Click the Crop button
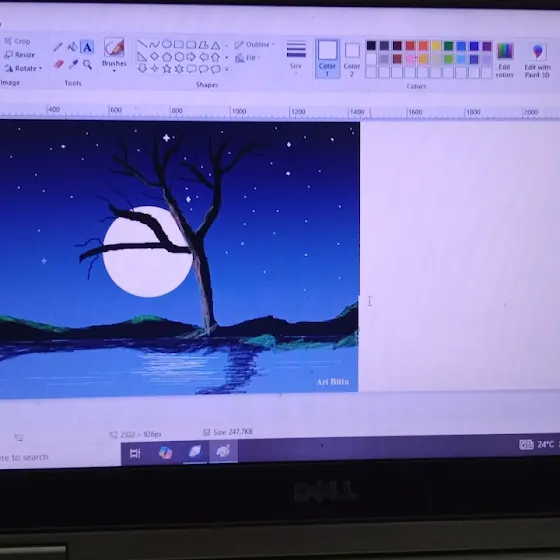This screenshot has width=560, height=560. 18,41
